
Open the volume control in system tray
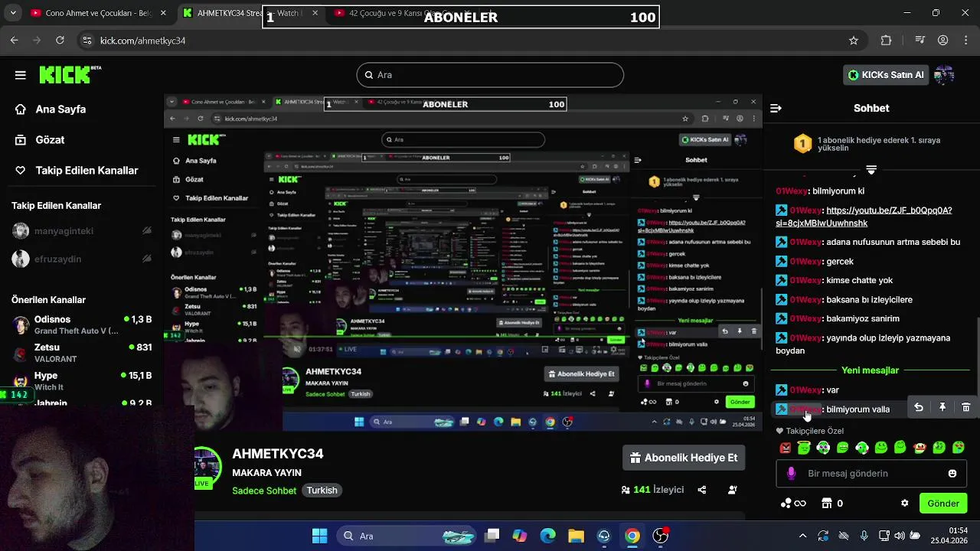pos(900,536)
